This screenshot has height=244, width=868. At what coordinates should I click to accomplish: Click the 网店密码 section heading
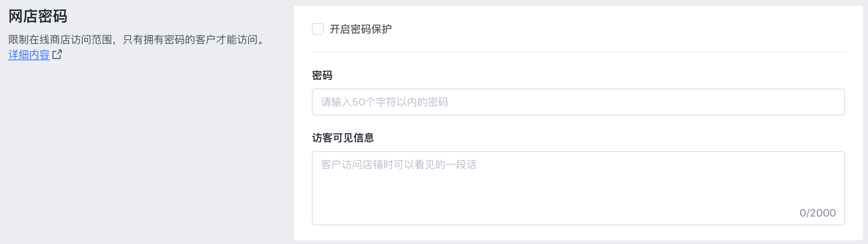pos(38,16)
